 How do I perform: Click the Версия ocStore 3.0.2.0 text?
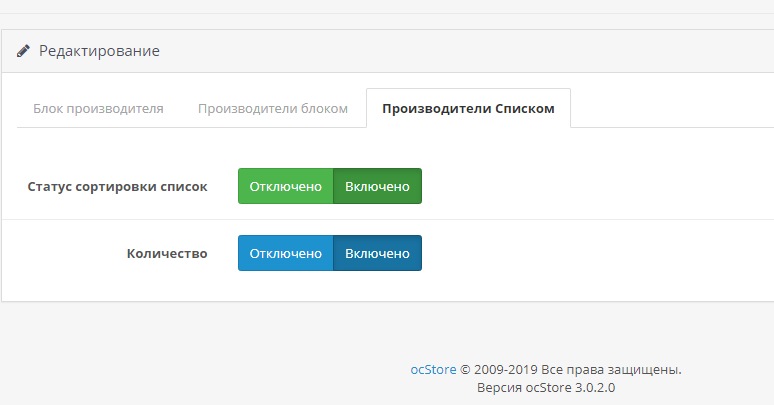click(546, 388)
